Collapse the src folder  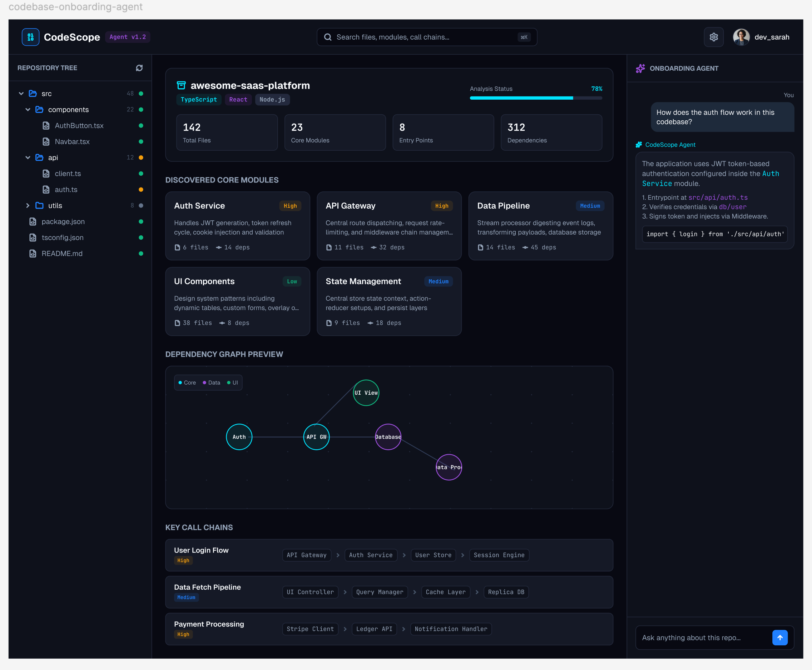pyautogui.click(x=21, y=94)
